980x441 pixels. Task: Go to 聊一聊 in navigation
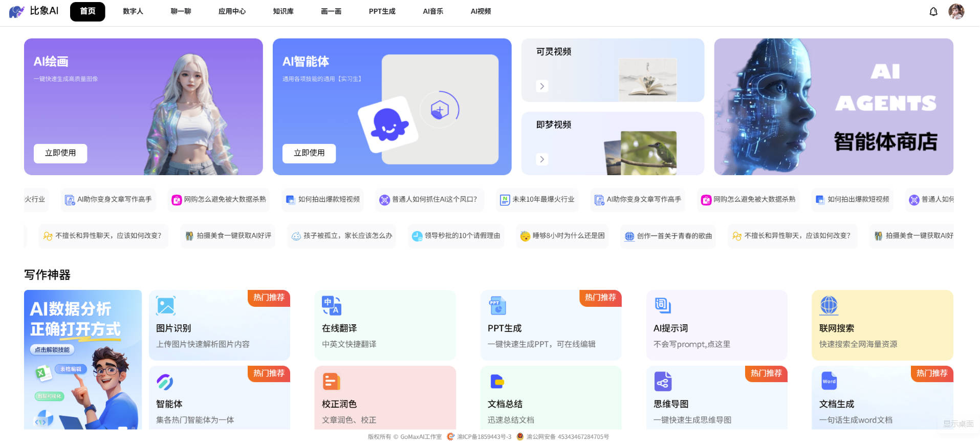pyautogui.click(x=181, y=11)
